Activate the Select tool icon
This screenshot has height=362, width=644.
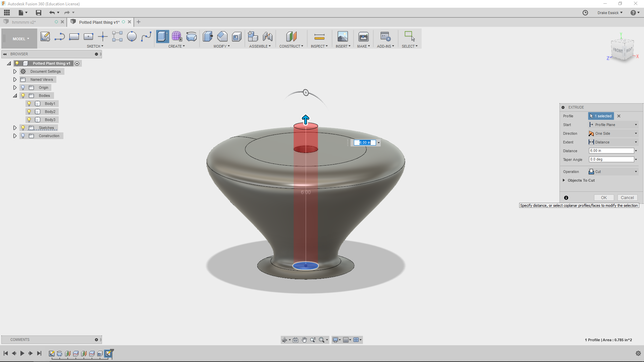click(410, 36)
